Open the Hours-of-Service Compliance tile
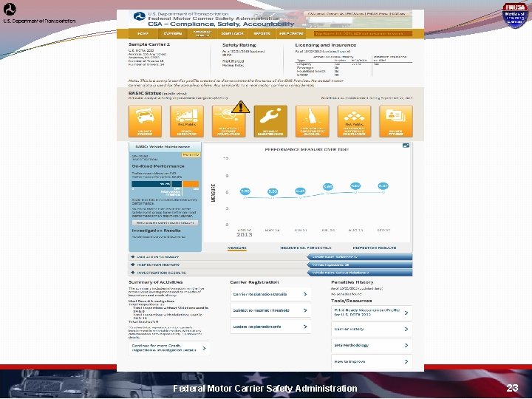 click(228, 121)
